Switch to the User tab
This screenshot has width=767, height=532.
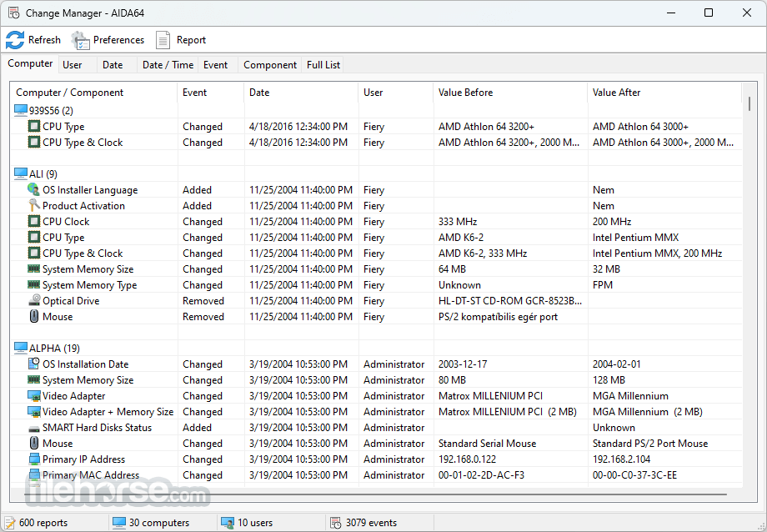pos(72,64)
